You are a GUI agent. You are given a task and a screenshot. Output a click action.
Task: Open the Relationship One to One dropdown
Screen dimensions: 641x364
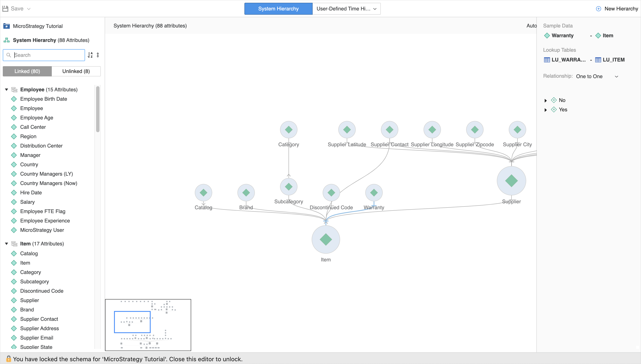597,76
